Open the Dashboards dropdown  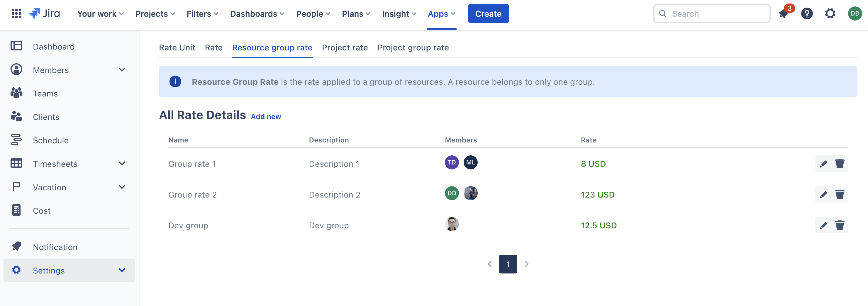[257, 14]
